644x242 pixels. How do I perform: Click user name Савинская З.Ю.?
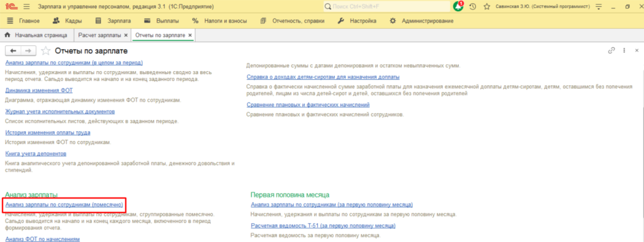click(x=543, y=6)
